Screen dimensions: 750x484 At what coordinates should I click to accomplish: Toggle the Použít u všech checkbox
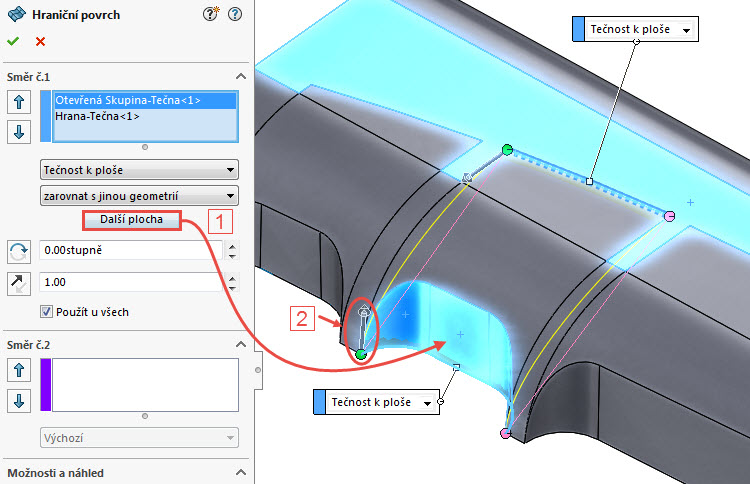coord(46,312)
